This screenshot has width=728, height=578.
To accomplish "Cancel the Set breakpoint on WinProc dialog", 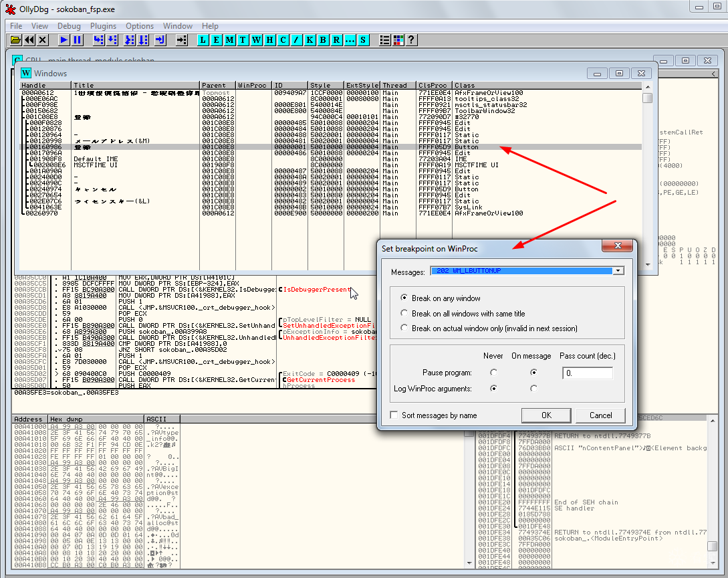I will pos(600,415).
